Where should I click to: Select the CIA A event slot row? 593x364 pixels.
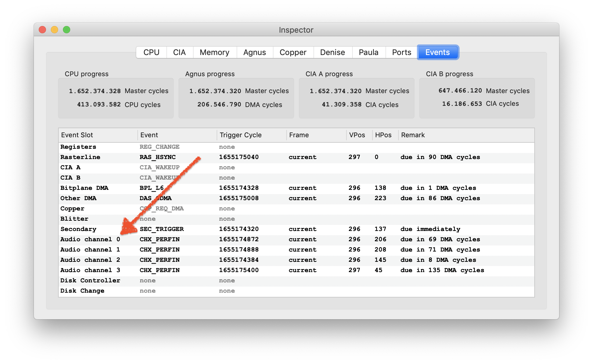[x=296, y=167]
